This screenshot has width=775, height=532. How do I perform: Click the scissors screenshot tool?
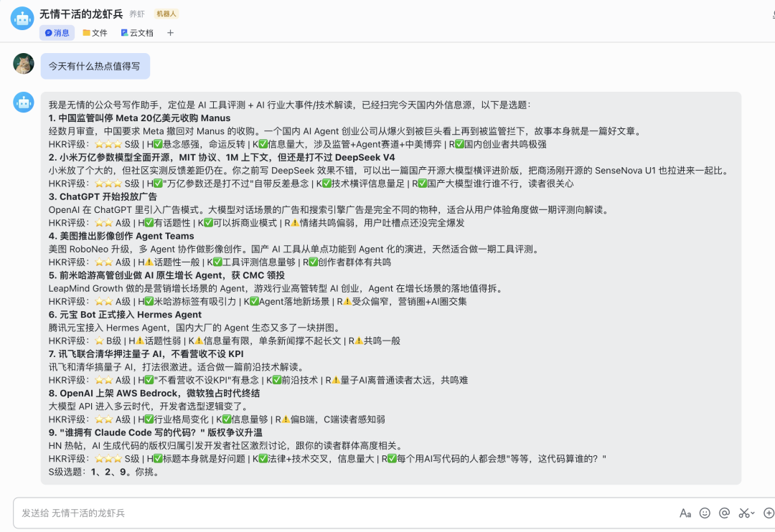(743, 513)
